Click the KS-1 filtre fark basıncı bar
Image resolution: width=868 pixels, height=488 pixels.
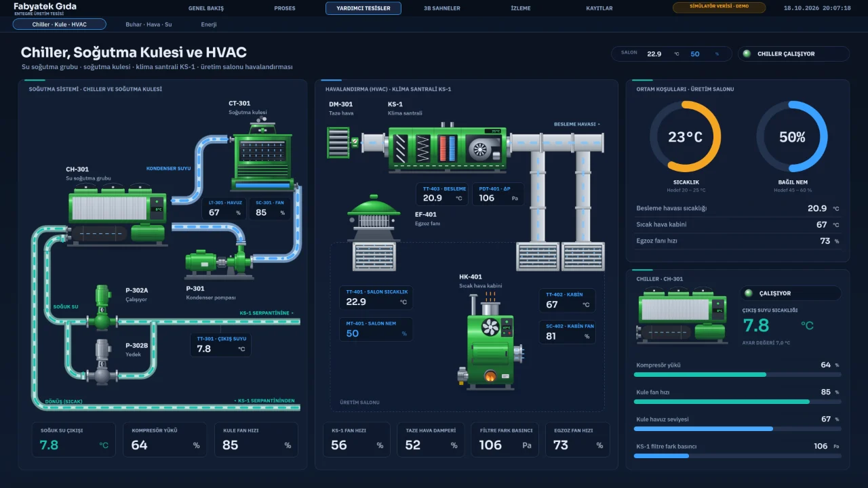[x=738, y=455]
